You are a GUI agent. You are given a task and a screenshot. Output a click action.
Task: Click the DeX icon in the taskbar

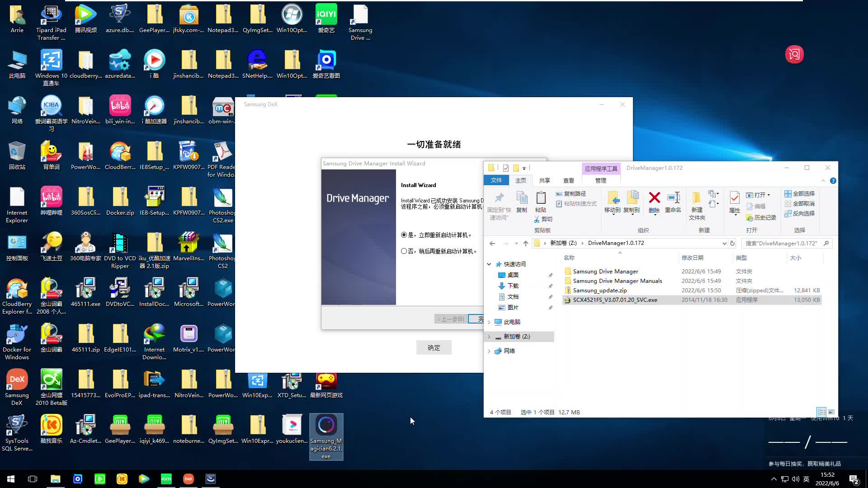tap(189, 479)
